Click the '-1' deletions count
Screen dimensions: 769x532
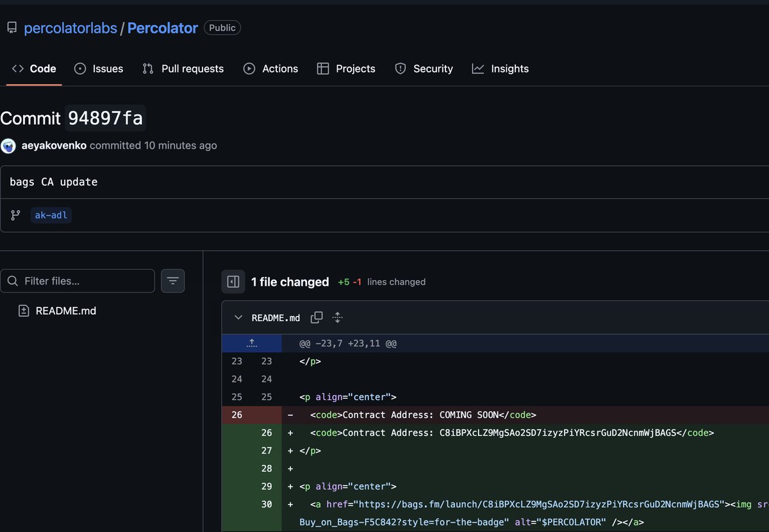tap(357, 281)
